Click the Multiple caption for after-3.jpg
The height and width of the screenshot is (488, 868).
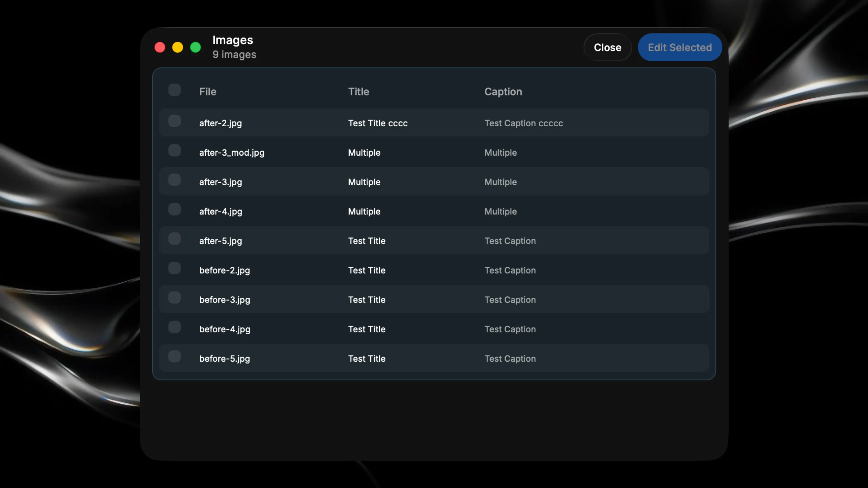tap(501, 182)
